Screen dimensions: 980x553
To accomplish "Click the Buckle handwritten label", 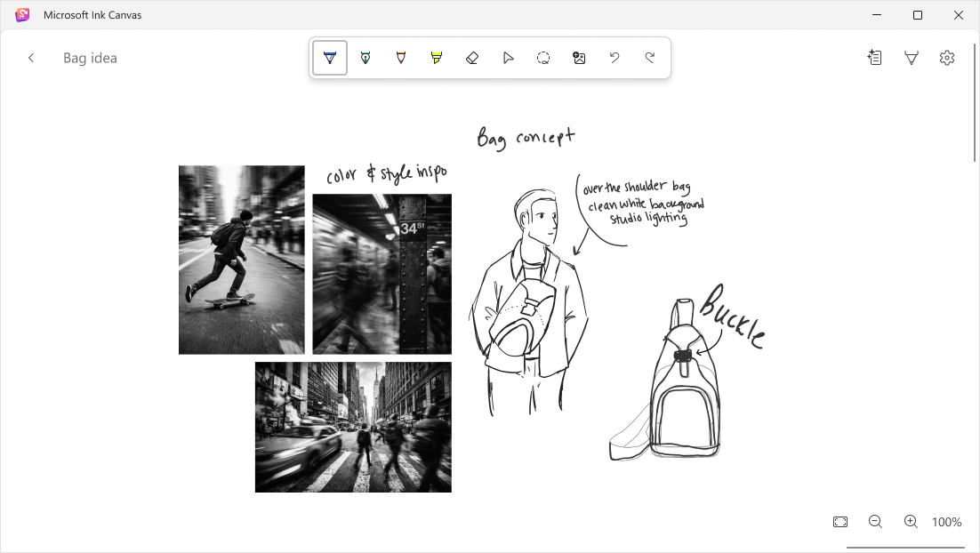I will pyautogui.click(x=732, y=317).
